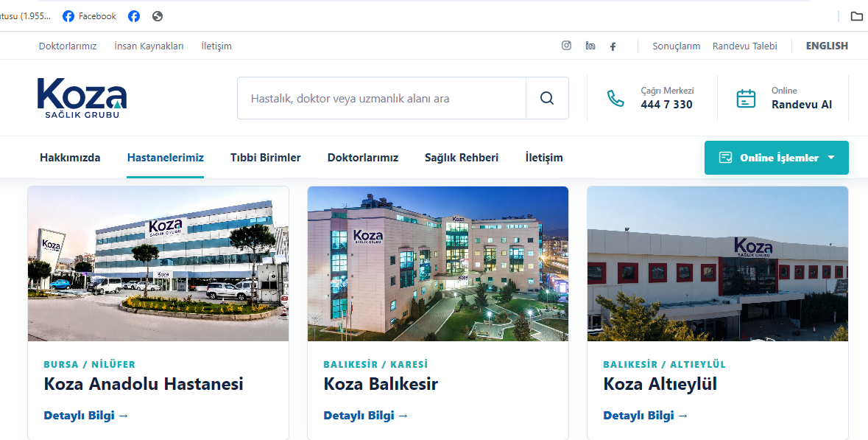Open the Sonuçlarım link

(676, 46)
